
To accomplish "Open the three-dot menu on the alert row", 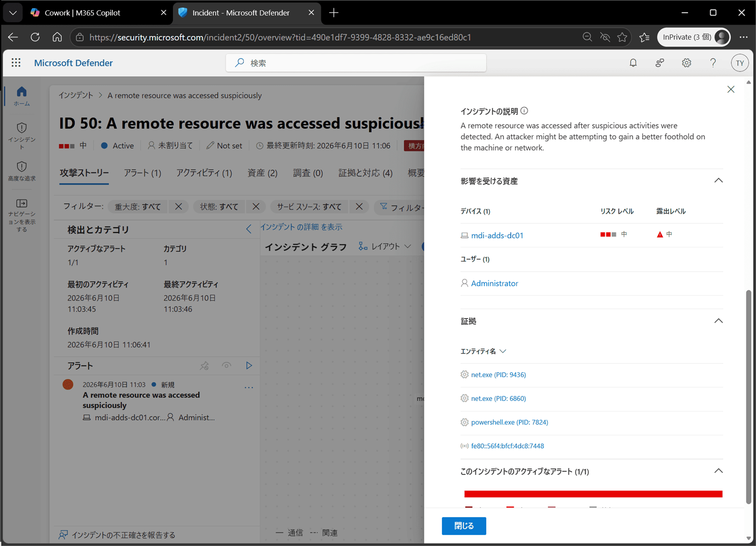I will coord(248,388).
